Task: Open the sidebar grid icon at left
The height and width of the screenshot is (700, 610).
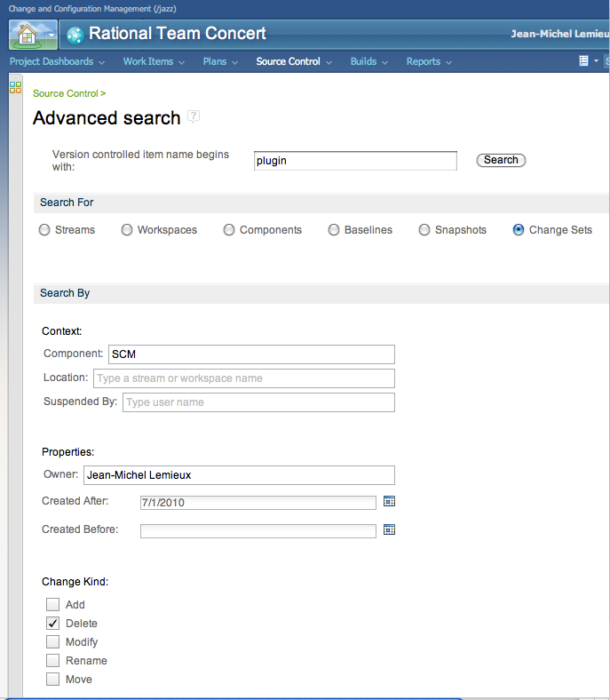Action: [x=15, y=87]
